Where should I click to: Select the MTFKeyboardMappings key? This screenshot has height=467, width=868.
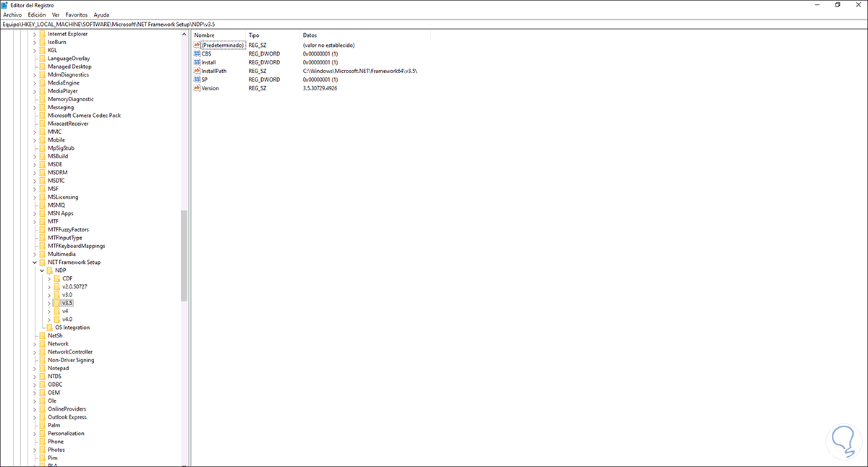tap(76, 246)
